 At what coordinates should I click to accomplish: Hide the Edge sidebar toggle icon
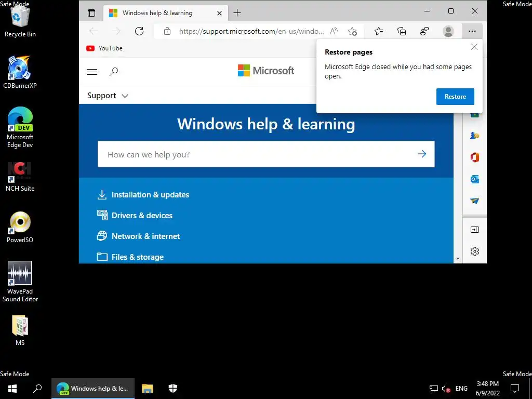[x=475, y=230]
